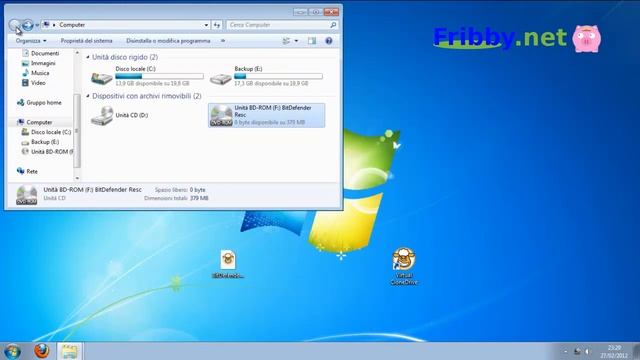
Task: Toggle the preview pane icon
Action: 312,41
